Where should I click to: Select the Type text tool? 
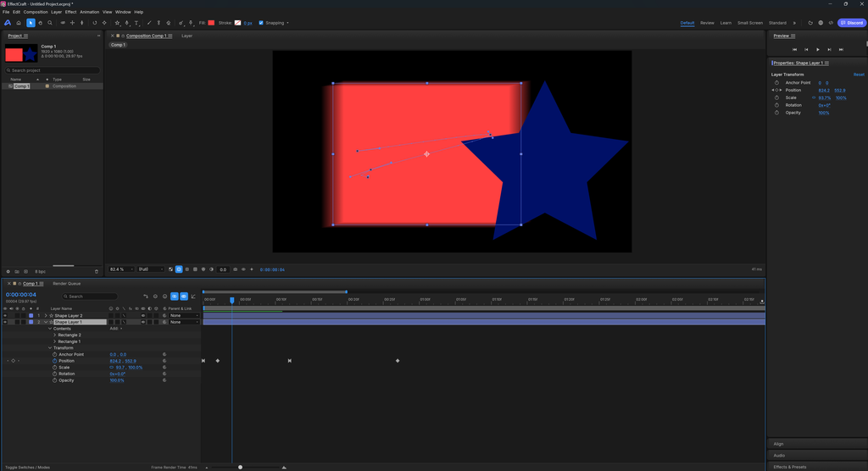(x=136, y=23)
